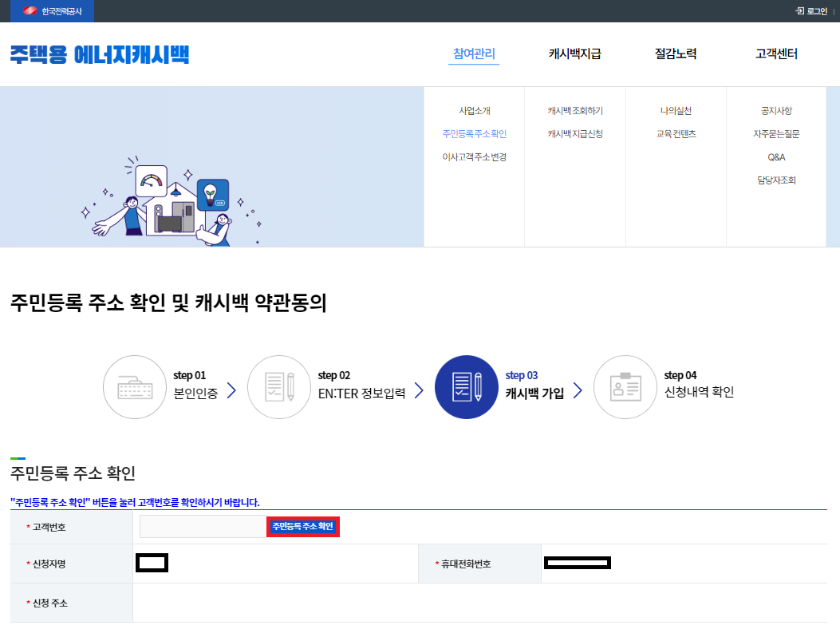Click the 캐시백 가입 step label
840x633 pixels.
(x=534, y=393)
